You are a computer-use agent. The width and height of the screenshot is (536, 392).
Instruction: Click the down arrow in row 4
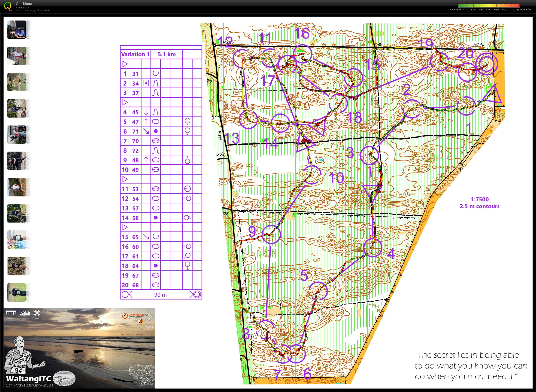[x=146, y=112]
